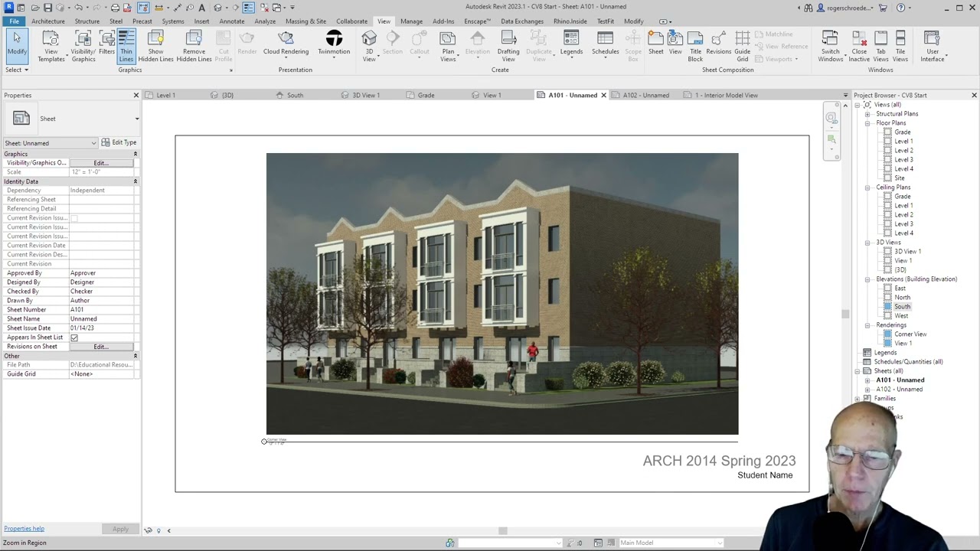Click Visibility/Graphics Edit button

point(101,163)
